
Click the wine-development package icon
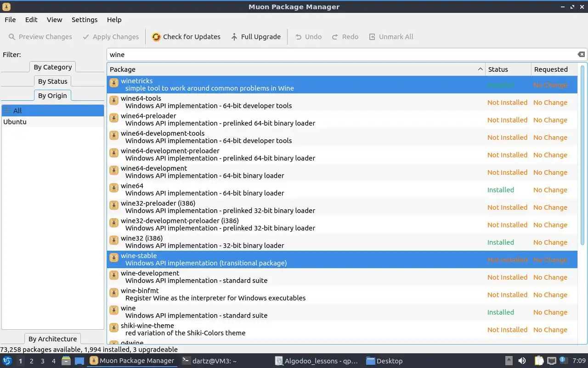click(x=114, y=275)
